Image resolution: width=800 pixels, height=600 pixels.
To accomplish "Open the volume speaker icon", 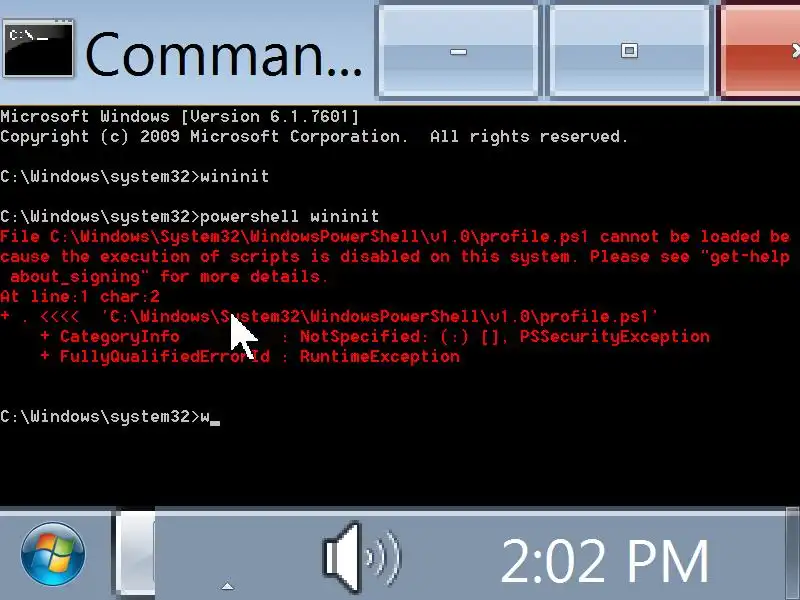I will 362,557.
